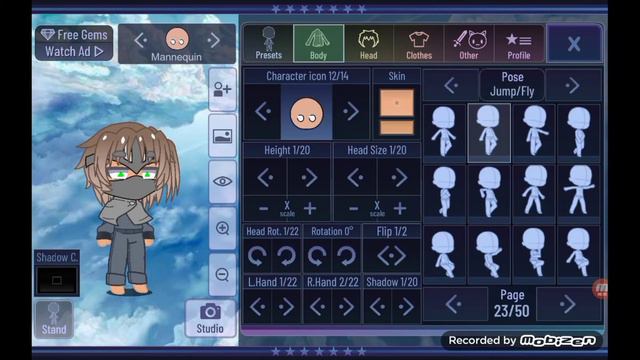Choose third pose in top row
Screen dimensions: 640x360
click(534, 132)
